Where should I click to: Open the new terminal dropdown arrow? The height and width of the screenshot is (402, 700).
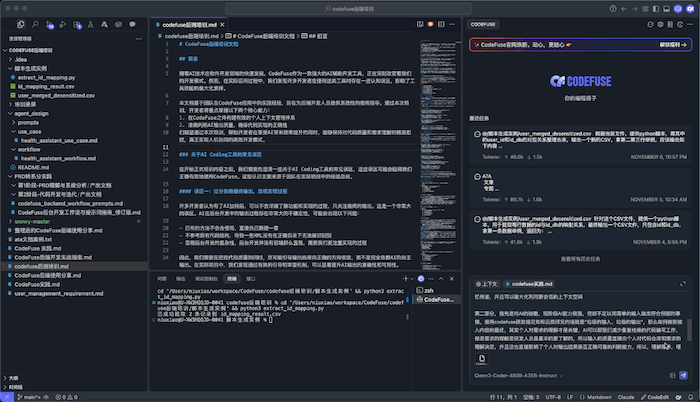click(x=412, y=279)
